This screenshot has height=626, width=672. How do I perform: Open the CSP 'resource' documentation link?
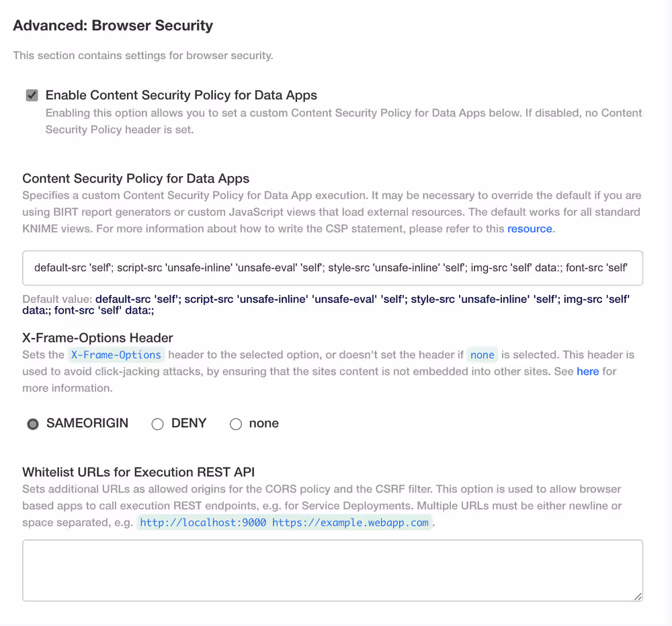530,228
